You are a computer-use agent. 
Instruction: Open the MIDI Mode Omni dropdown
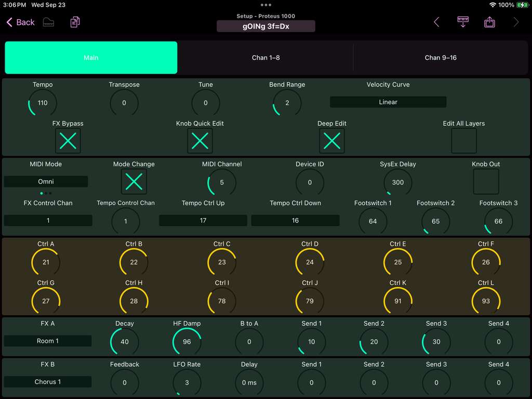(x=46, y=181)
